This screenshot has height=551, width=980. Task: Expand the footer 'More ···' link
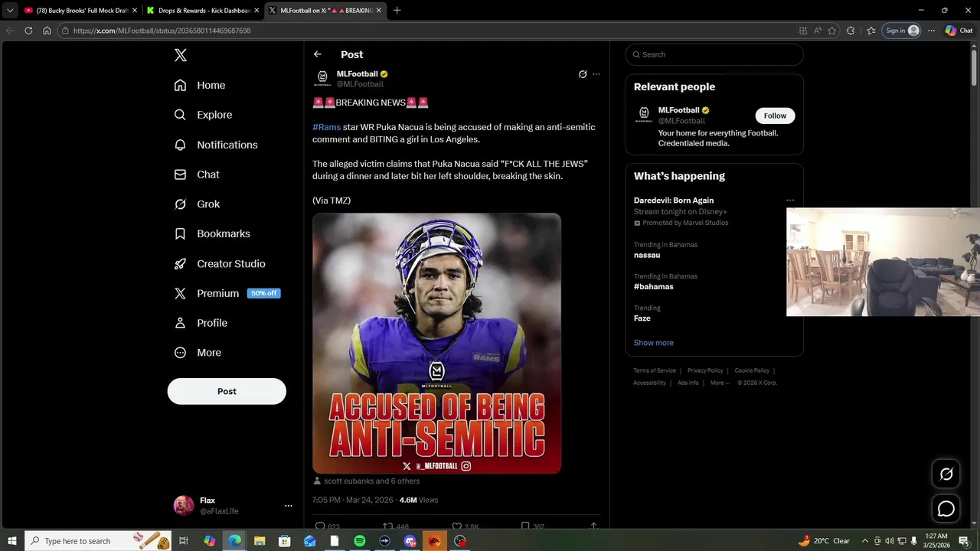tap(720, 383)
